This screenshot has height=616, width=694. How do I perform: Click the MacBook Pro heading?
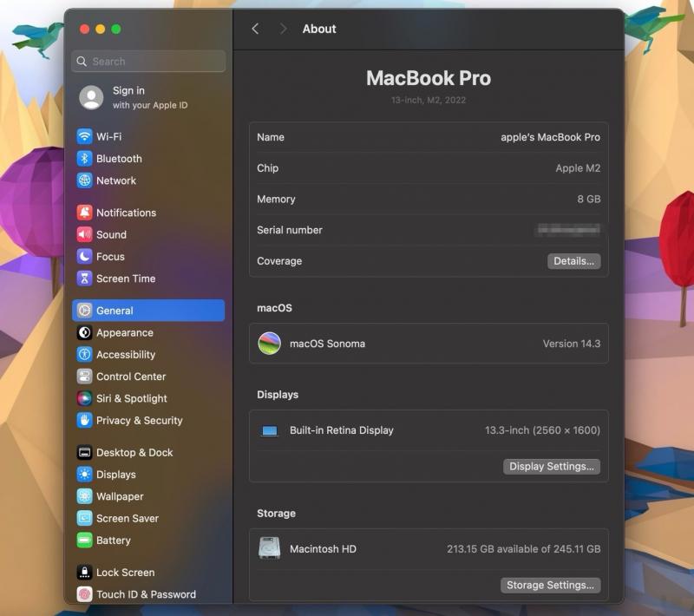429,78
